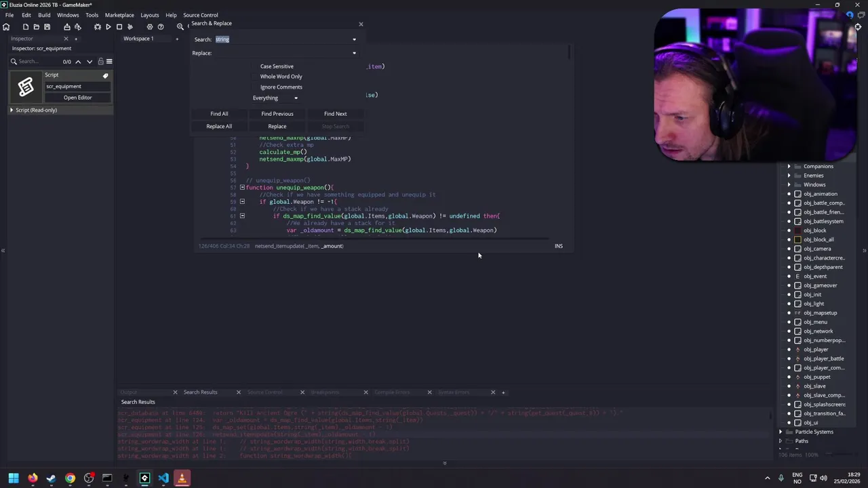The height and width of the screenshot is (488, 868).
Task: Expand the Paths group
Action: coord(780,441)
